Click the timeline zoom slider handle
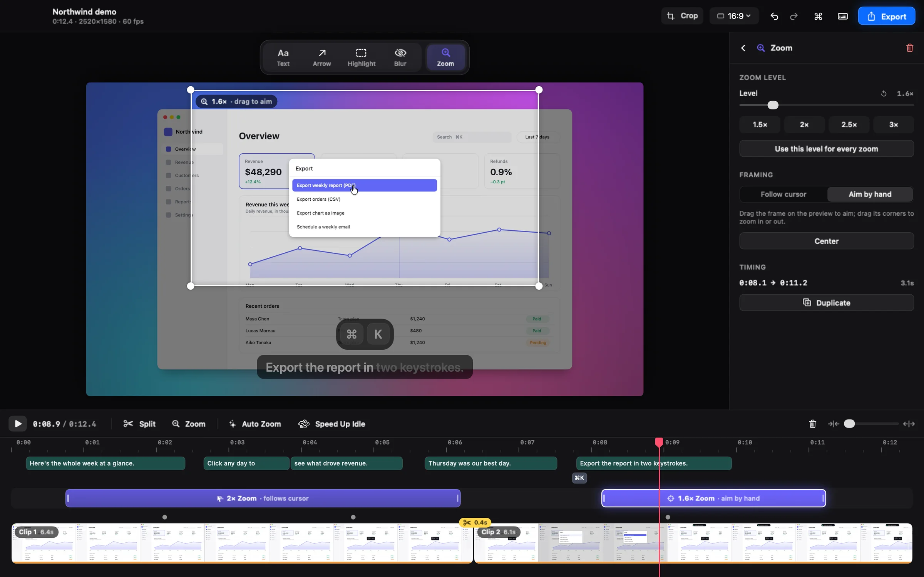The image size is (924, 577). click(x=849, y=424)
